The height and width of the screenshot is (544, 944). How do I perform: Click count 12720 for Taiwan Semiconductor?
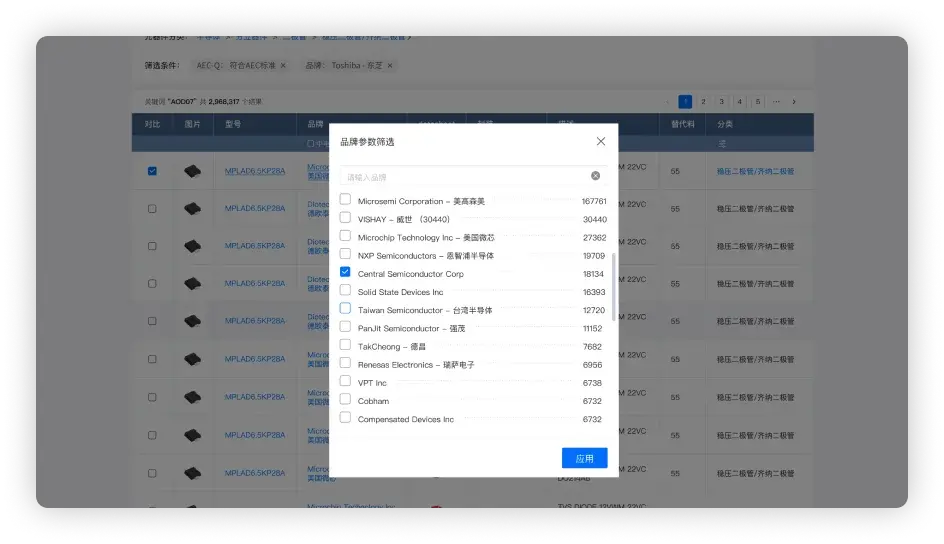pos(594,311)
